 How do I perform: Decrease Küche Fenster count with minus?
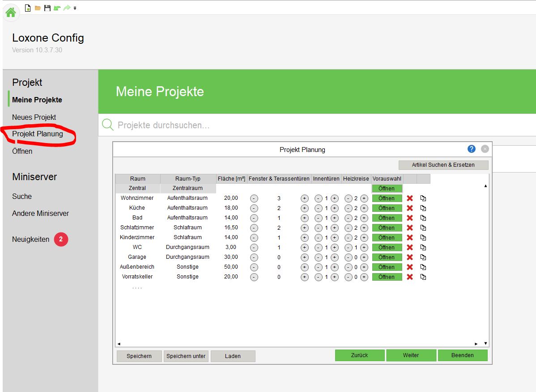[254, 208]
